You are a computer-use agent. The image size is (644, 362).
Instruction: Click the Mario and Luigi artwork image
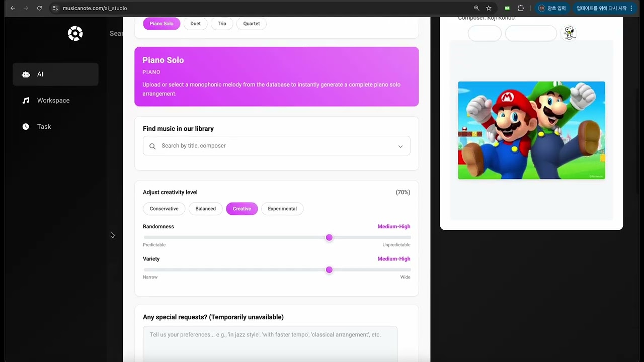531,130
